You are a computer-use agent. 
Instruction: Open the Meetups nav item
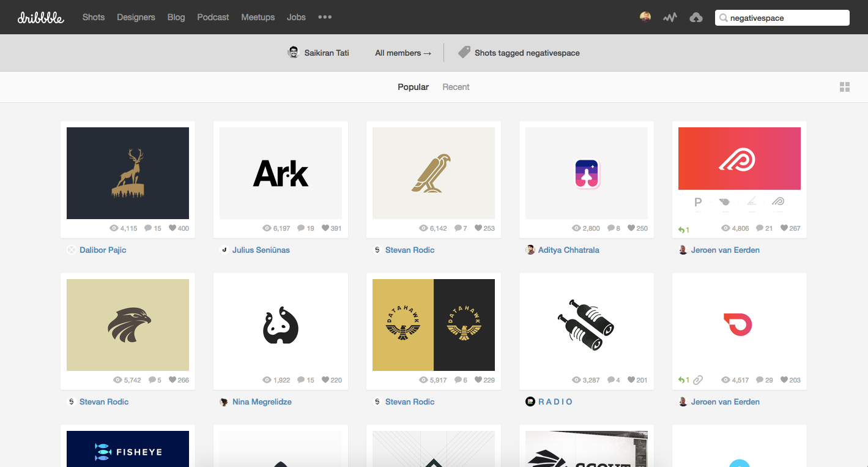258,17
